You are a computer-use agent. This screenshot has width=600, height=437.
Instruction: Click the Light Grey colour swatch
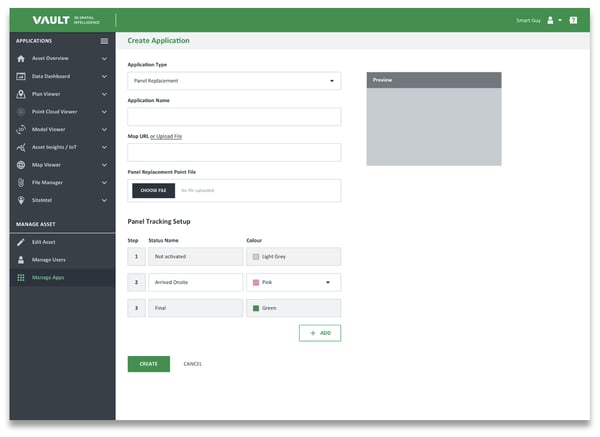click(x=256, y=257)
